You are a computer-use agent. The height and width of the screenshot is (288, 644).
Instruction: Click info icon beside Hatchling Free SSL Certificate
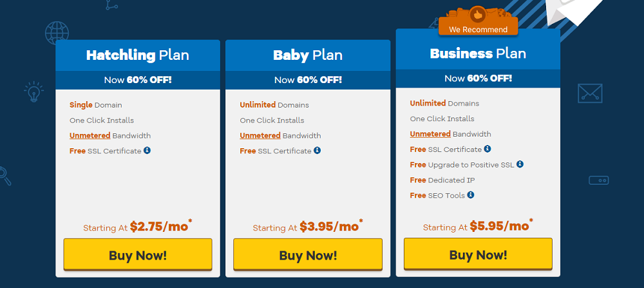147,151
